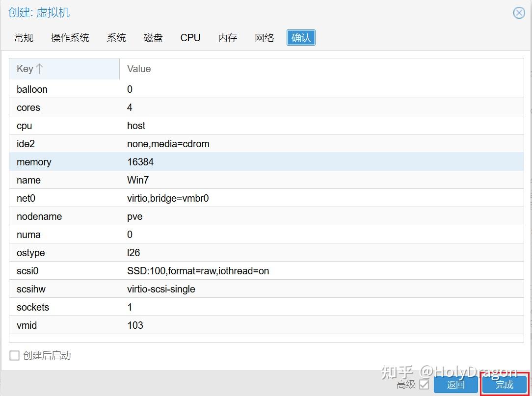Click the 返回 button
The height and width of the screenshot is (396, 532).
pyautogui.click(x=455, y=385)
